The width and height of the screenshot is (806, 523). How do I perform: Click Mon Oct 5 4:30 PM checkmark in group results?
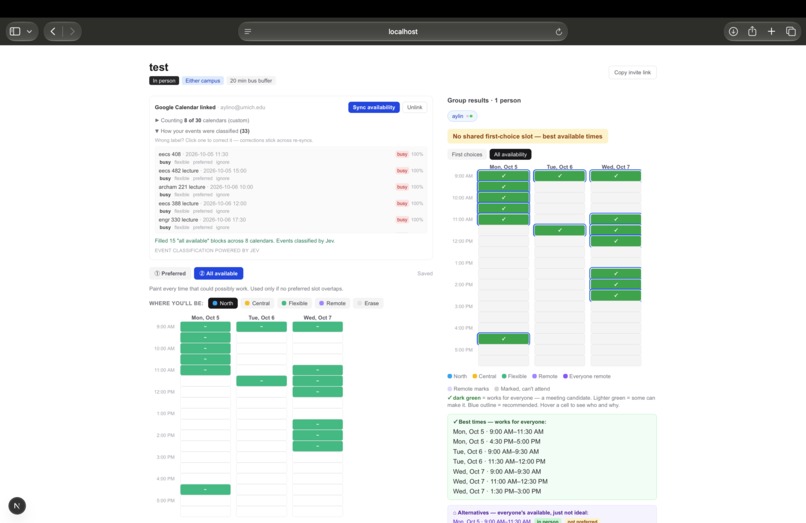click(503, 339)
